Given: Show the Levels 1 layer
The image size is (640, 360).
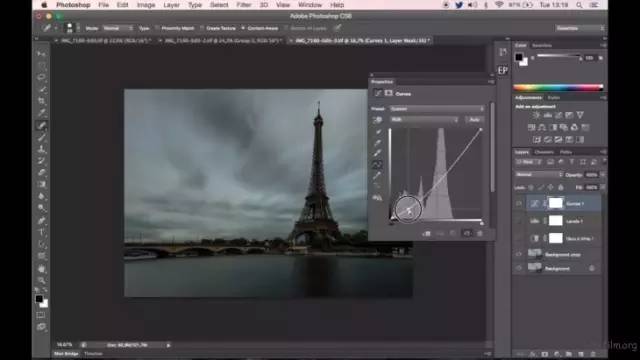Looking at the screenshot, I should click(519, 221).
